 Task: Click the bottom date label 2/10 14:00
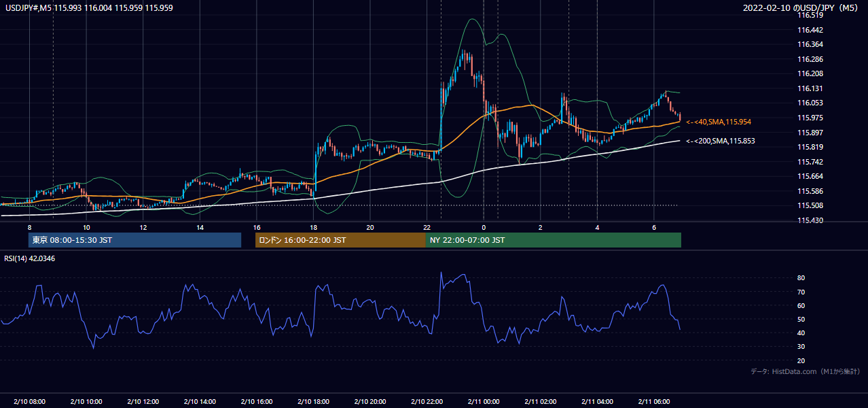[200, 402]
